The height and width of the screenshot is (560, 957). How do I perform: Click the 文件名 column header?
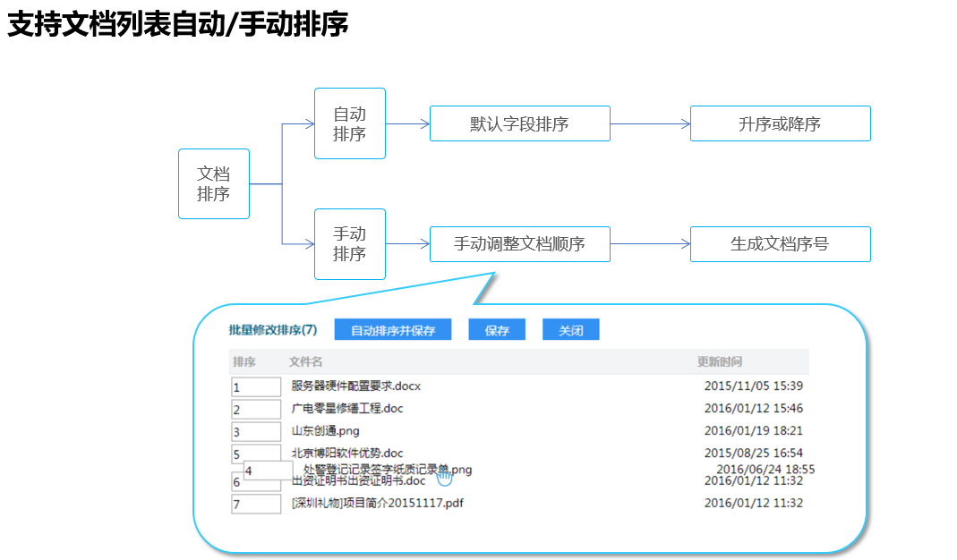tap(305, 361)
